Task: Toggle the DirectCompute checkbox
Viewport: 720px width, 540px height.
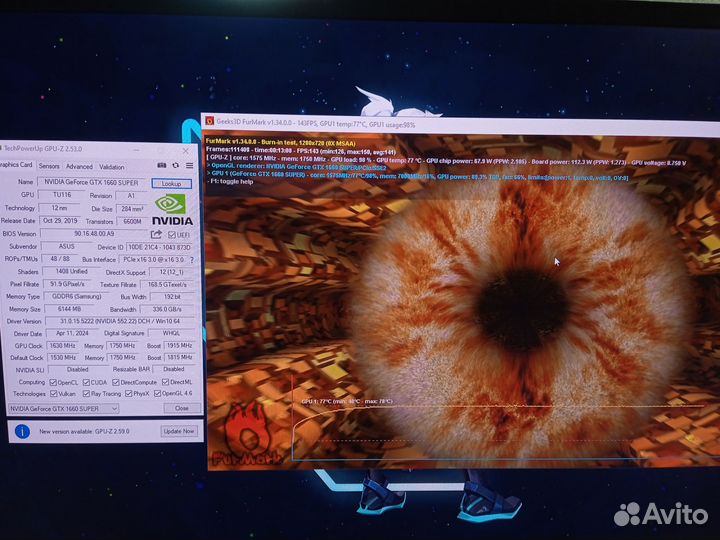Action: pyautogui.click(x=116, y=382)
